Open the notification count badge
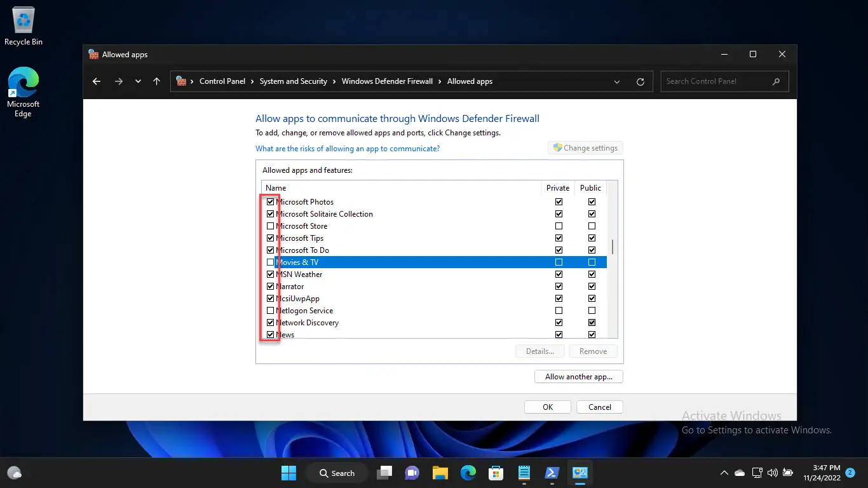Screen dimensions: 868x488 point(850,473)
